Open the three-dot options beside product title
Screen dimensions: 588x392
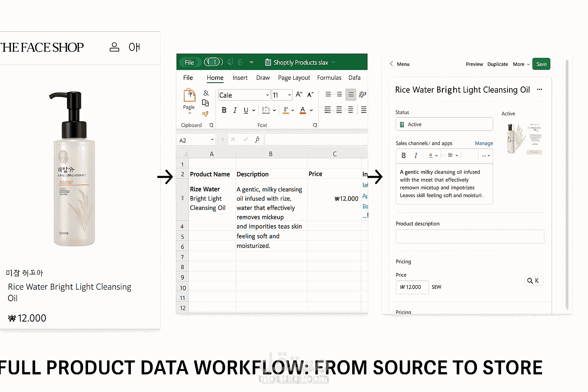[540, 90]
